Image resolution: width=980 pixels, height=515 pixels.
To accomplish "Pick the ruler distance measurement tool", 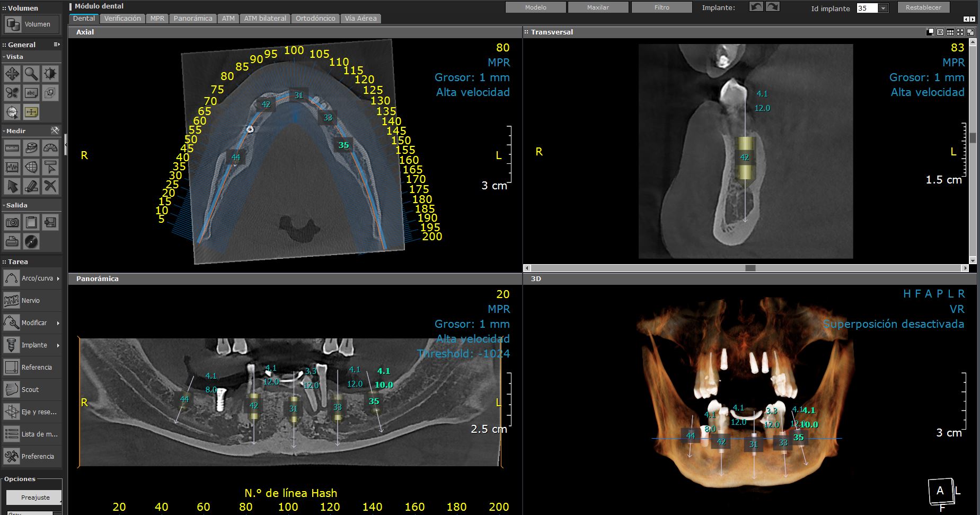I will coord(12,148).
